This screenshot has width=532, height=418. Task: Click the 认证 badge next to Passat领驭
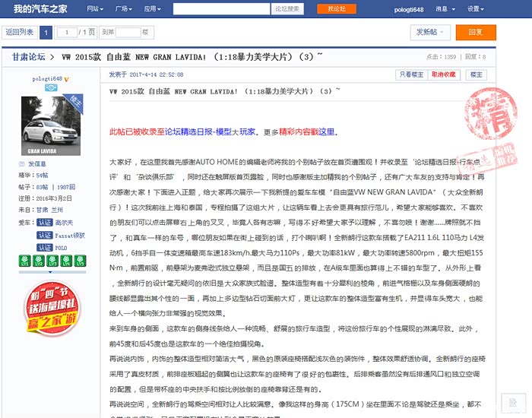45,236
